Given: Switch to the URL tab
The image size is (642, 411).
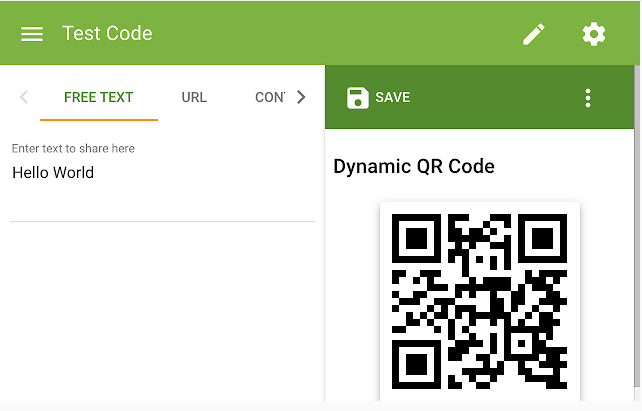Looking at the screenshot, I should [x=194, y=97].
